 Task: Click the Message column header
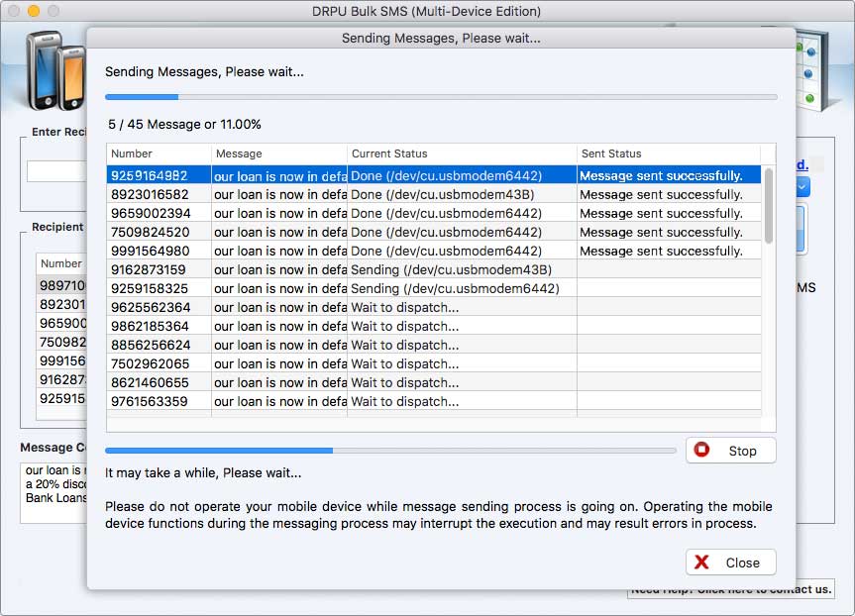click(x=279, y=154)
